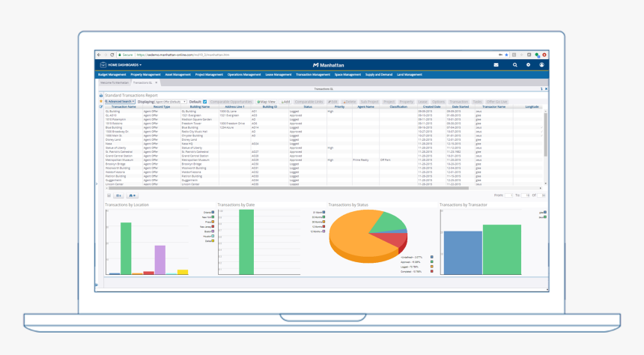Viewport: 644px width, 355px height.
Task: Click the Add button in toolbar
Action: 285,102
